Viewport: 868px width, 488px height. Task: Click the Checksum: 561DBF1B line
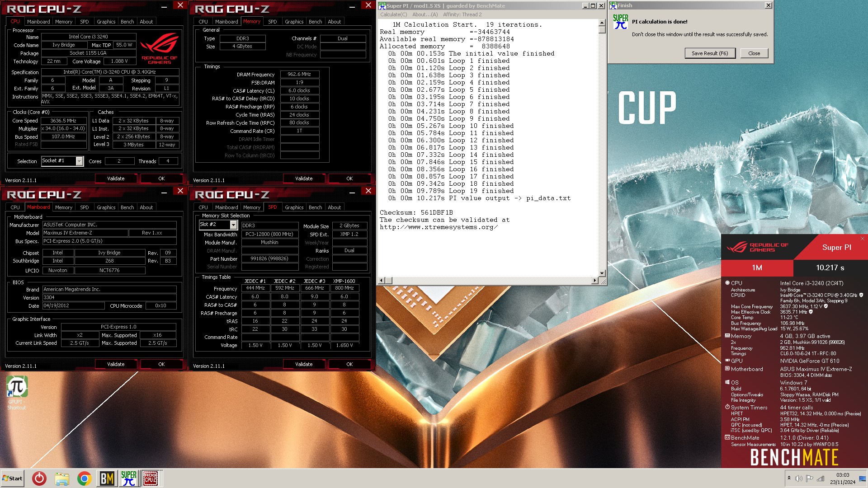(416, 212)
